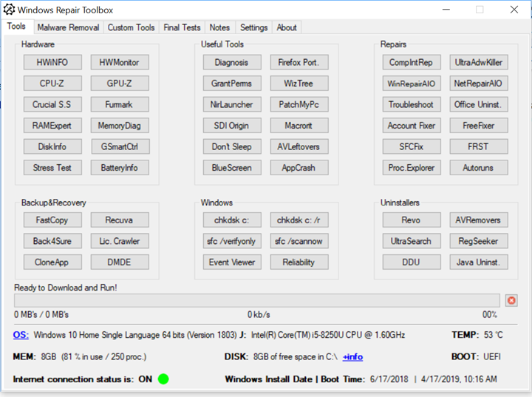The image size is (532, 397).
Task: Launch Account Fixer
Action: pos(412,126)
